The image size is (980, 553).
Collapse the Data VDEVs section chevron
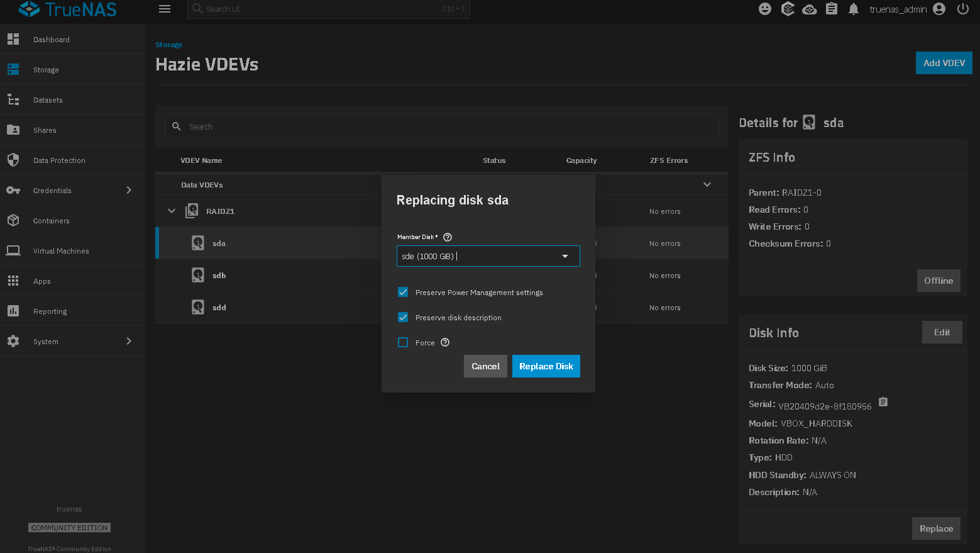coord(707,184)
